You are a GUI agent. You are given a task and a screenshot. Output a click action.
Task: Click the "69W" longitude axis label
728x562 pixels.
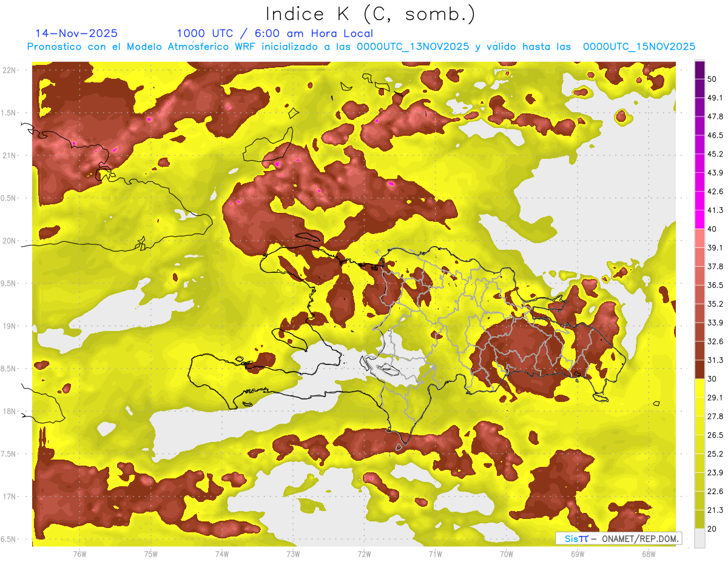[x=577, y=554]
